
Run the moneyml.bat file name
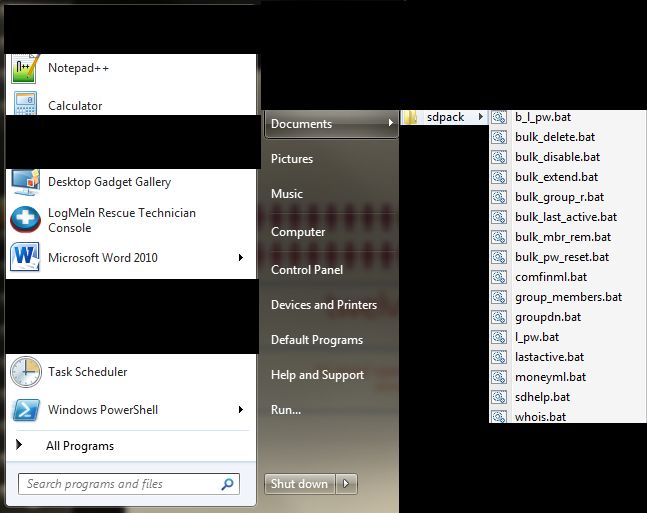coord(550,377)
